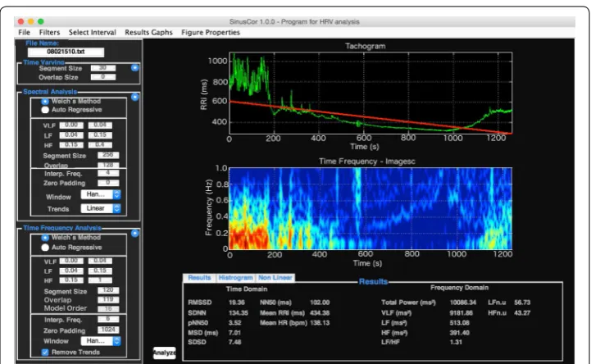Image resolution: width=591 pixels, height=364 pixels.
Task: Click the VLF power value 9181.86
Action: 461,313
